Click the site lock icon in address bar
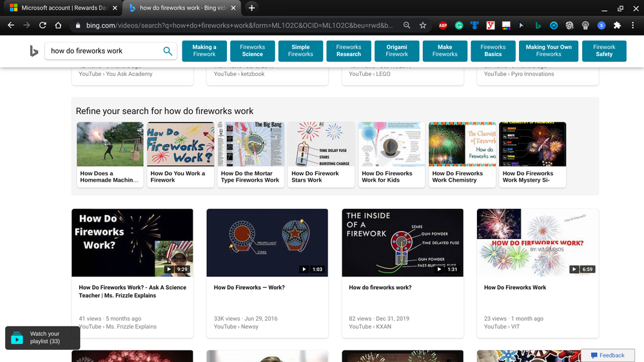This screenshot has width=644, height=362. coord(77,26)
